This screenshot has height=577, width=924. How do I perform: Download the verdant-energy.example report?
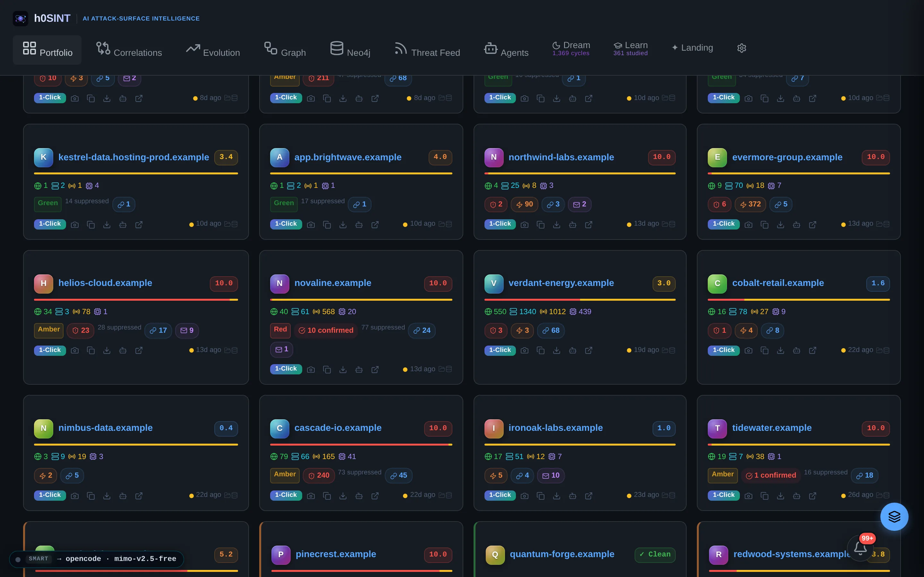557,350
